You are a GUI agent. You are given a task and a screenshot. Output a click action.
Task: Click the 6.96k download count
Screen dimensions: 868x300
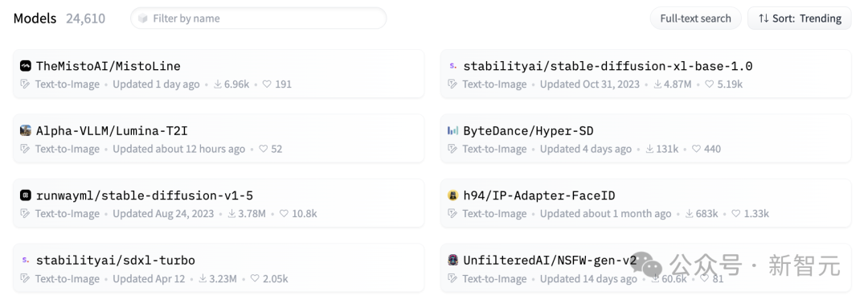tap(237, 84)
